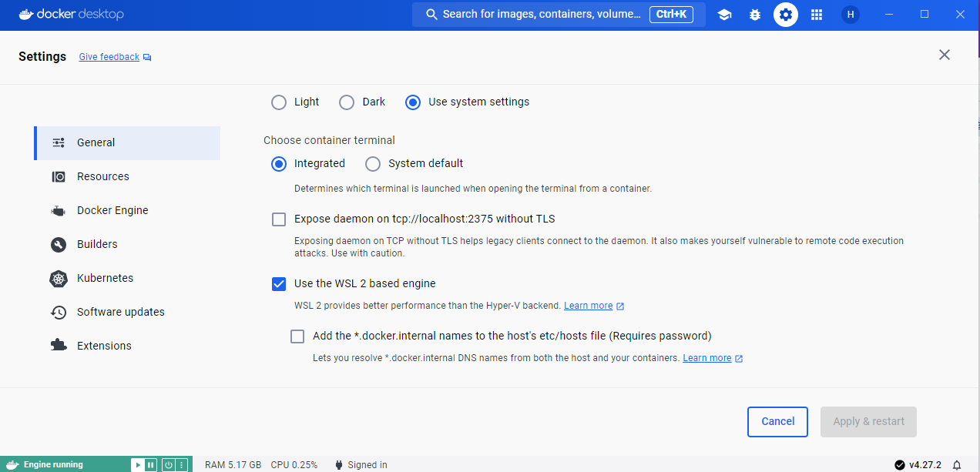The height and width of the screenshot is (472, 980).
Task: Open the Kubernetes settings tab
Action: 127,278
